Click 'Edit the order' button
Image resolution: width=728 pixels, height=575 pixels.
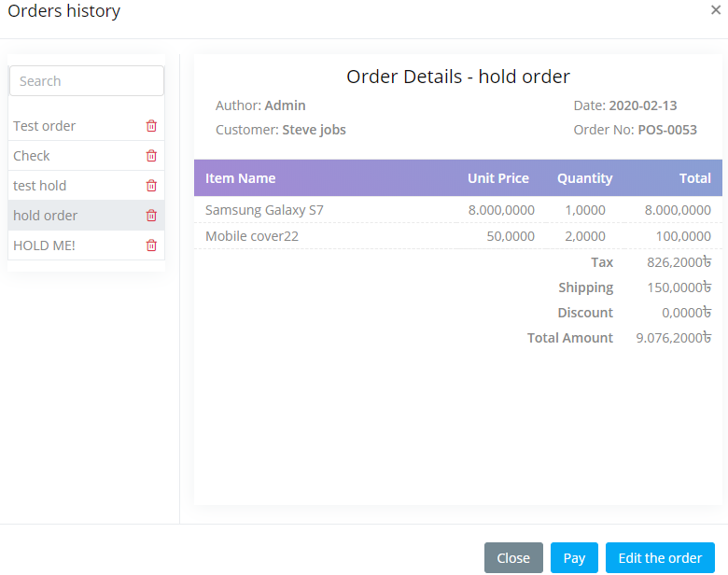pyautogui.click(x=660, y=558)
